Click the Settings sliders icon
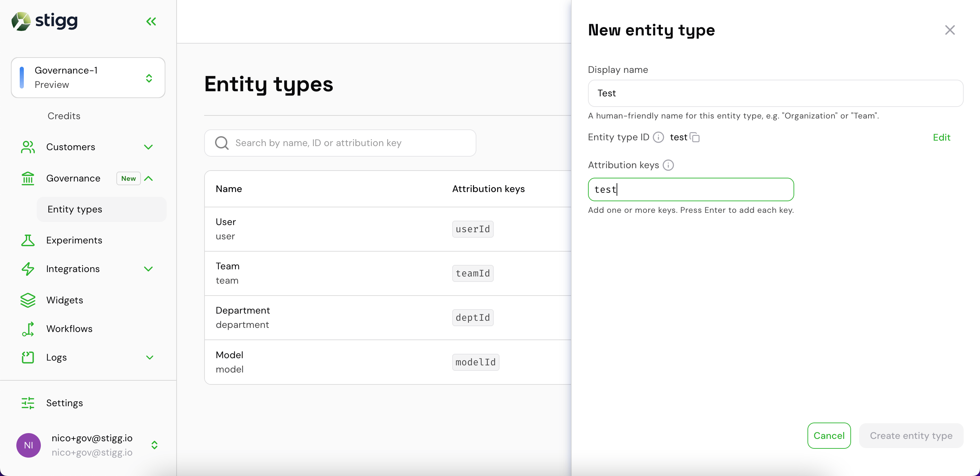 point(28,403)
